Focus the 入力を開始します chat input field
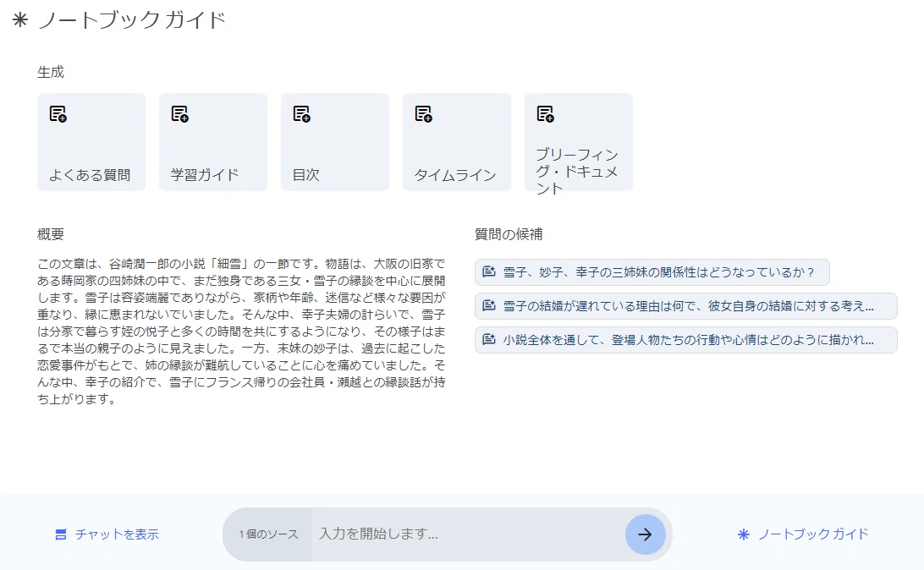The height and width of the screenshot is (570, 924). pos(469,534)
